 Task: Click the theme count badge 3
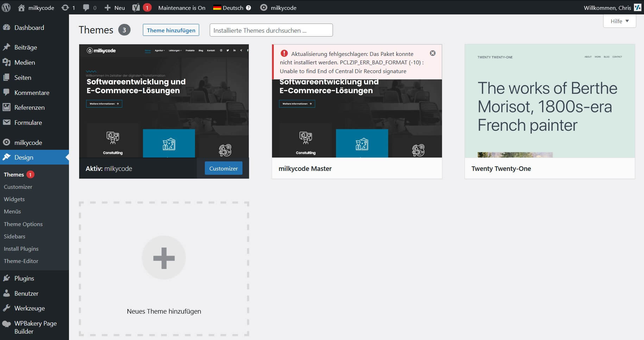click(x=124, y=30)
